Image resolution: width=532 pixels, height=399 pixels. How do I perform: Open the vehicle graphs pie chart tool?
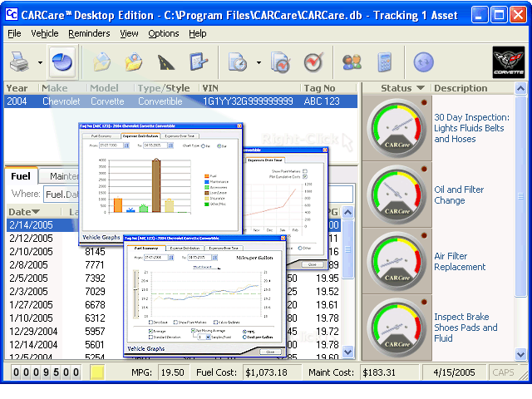tap(63, 62)
